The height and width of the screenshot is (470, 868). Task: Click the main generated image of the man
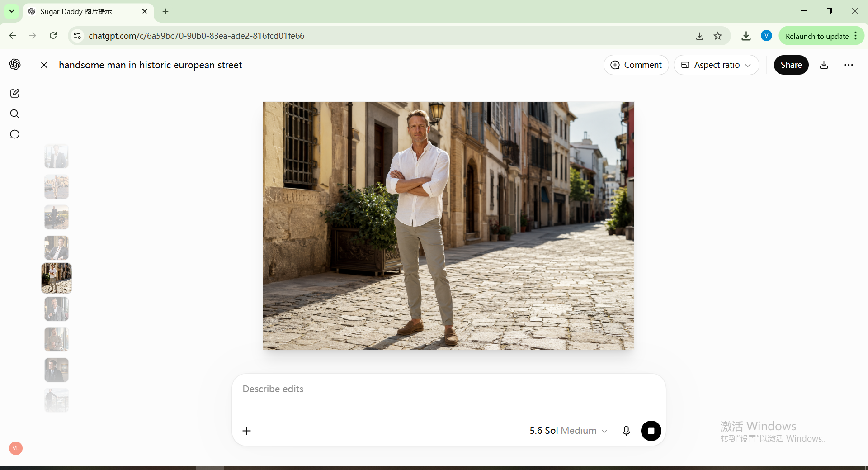pyautogui.click(x=448, y=225)
